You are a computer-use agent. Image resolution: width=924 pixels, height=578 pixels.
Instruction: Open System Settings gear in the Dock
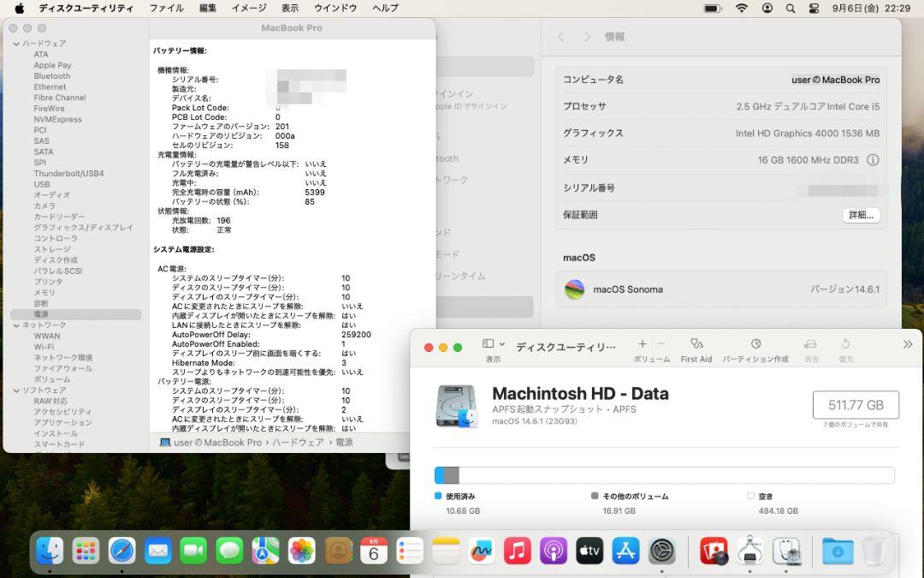pos(661,551)
